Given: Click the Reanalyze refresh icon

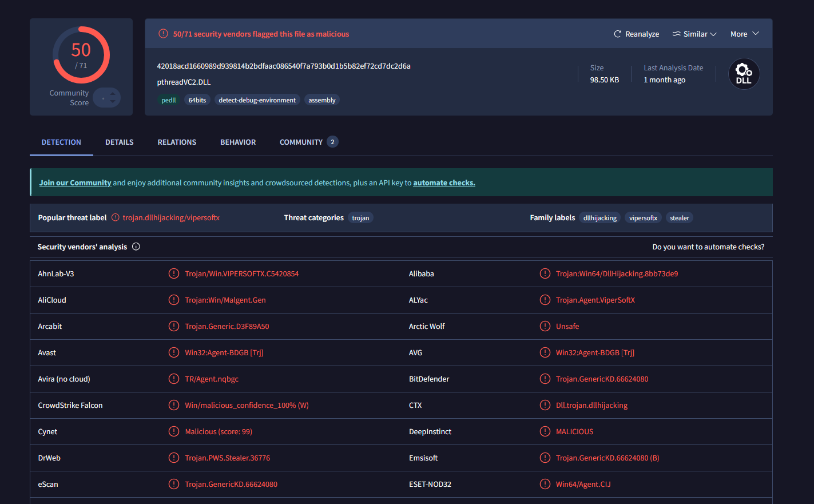Looking at the screenshot, I should coord(617,34).
